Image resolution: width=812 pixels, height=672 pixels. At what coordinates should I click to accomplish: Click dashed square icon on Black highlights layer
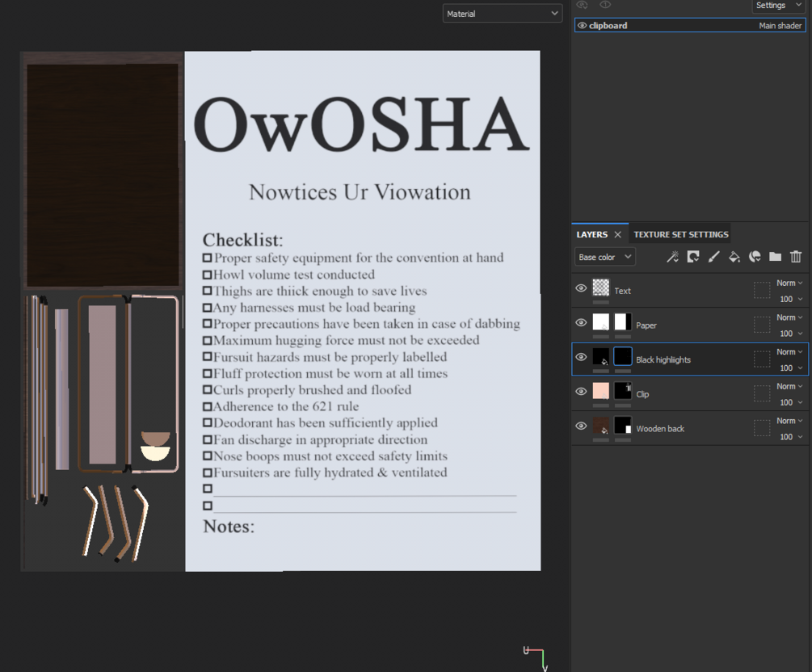pos(762,359)
